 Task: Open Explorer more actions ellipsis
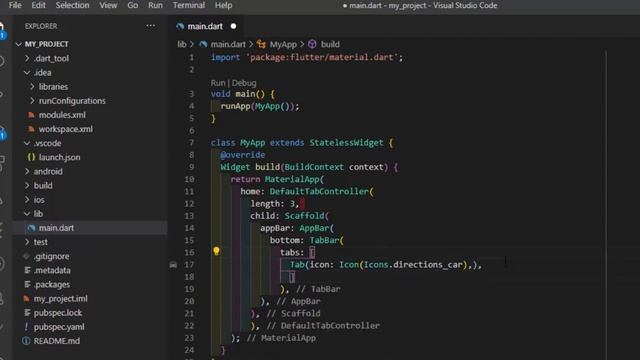[151, 26]
